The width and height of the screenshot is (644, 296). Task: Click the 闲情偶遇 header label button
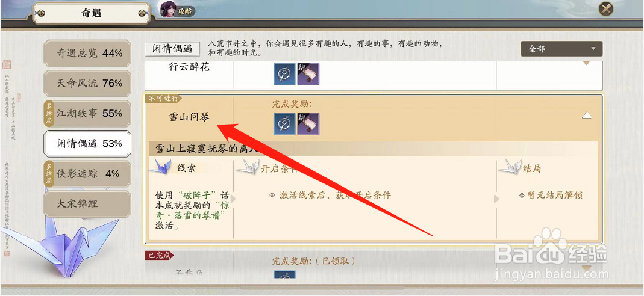pyautogui.click(x=172, y=49)
